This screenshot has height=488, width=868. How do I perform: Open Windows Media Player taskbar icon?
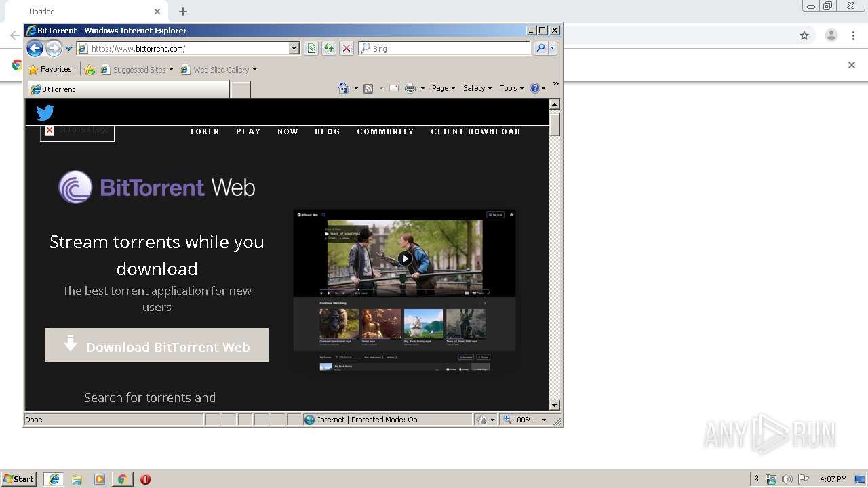click(x=100, y=479)
